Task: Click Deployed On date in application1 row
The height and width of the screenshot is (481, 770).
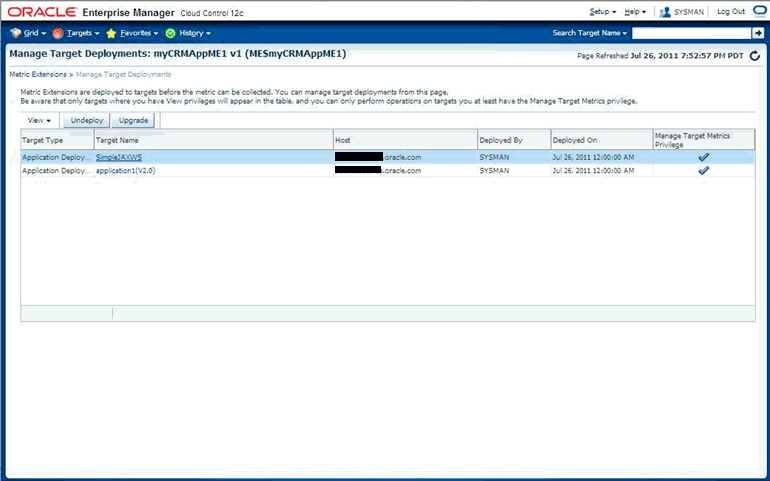Action: click(593, 170)
